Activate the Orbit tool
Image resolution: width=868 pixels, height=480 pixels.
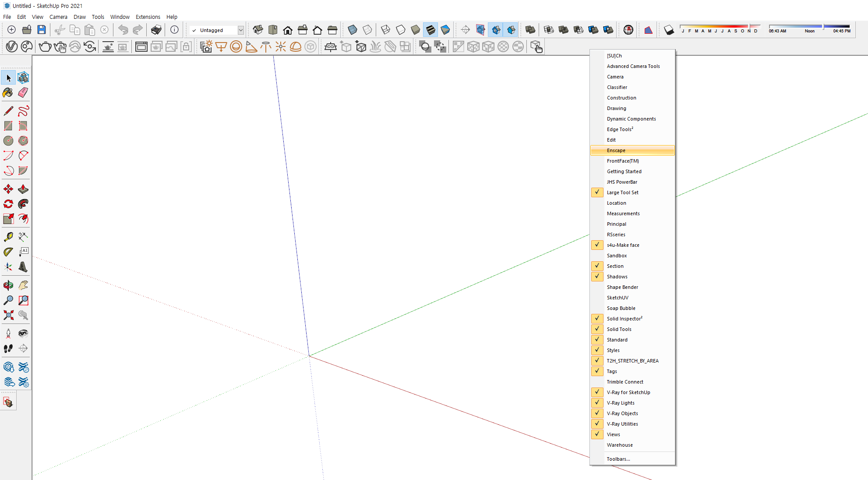point(8,285)
